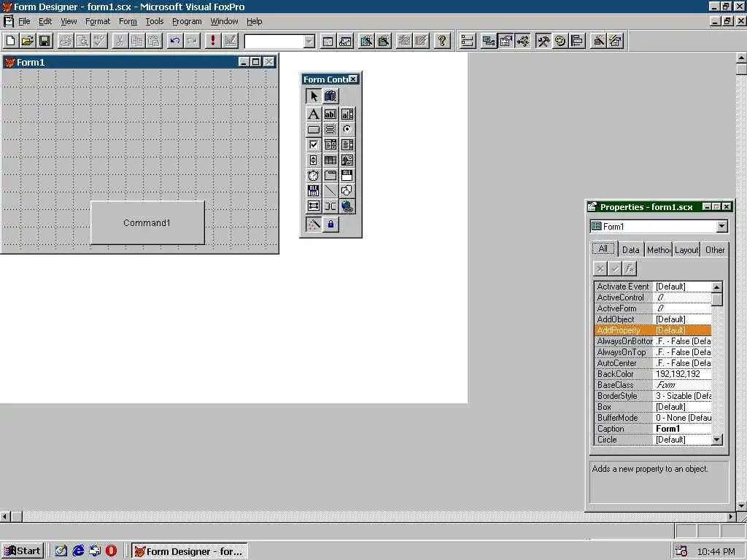Viewport: 747px width, 560px height.
Task: Select the Timer control tool
Action: 313,175
